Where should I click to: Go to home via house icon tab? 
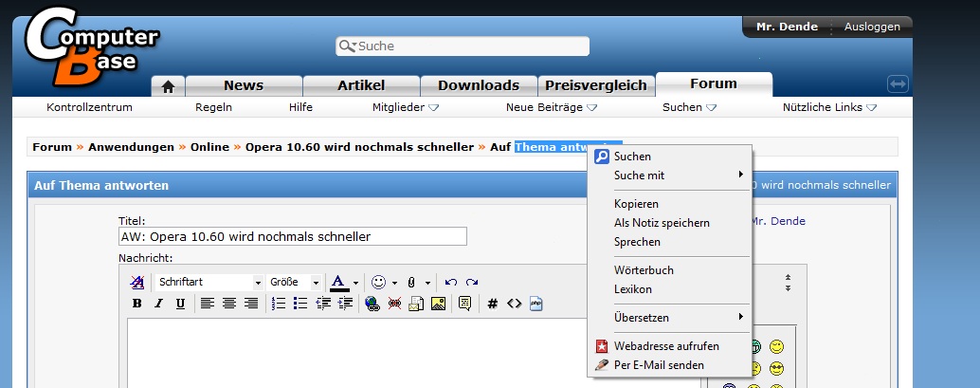pos(168,86)
